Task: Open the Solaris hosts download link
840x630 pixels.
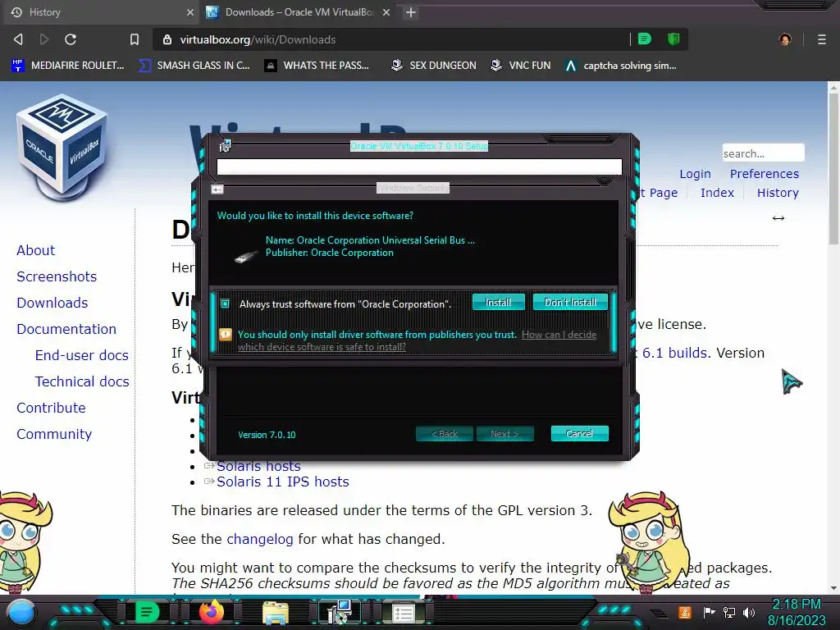Action: coord(258,467)
